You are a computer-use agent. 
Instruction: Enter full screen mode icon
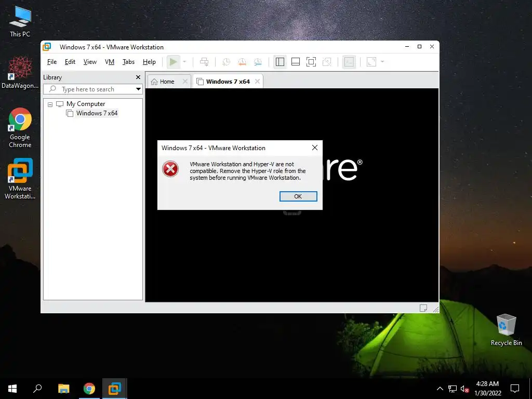tap(311, 62)
